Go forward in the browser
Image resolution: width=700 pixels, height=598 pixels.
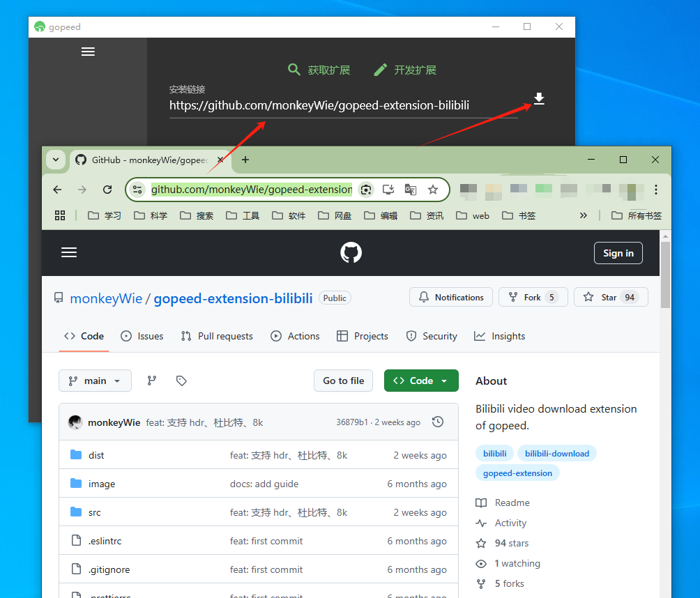tap(82, 190)
